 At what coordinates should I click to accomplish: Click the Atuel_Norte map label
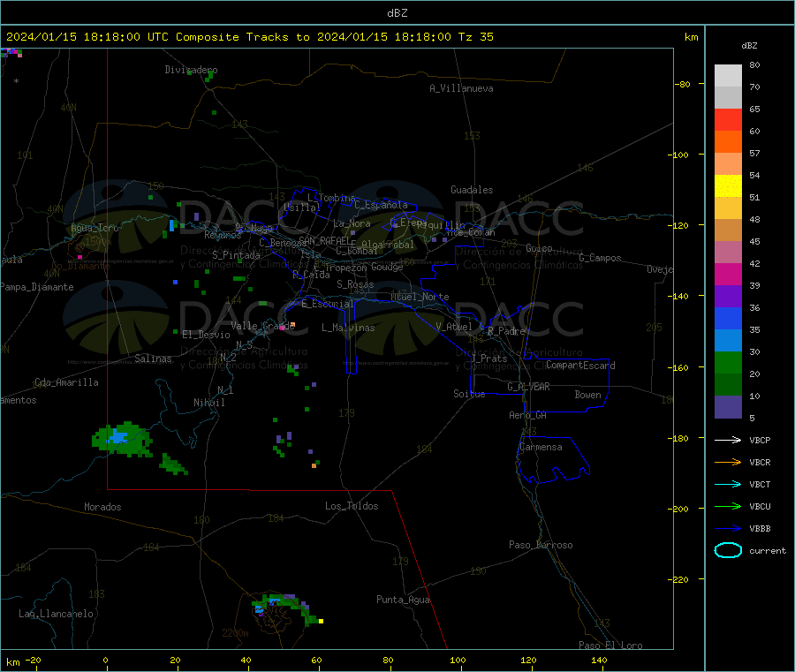(420, 297)
